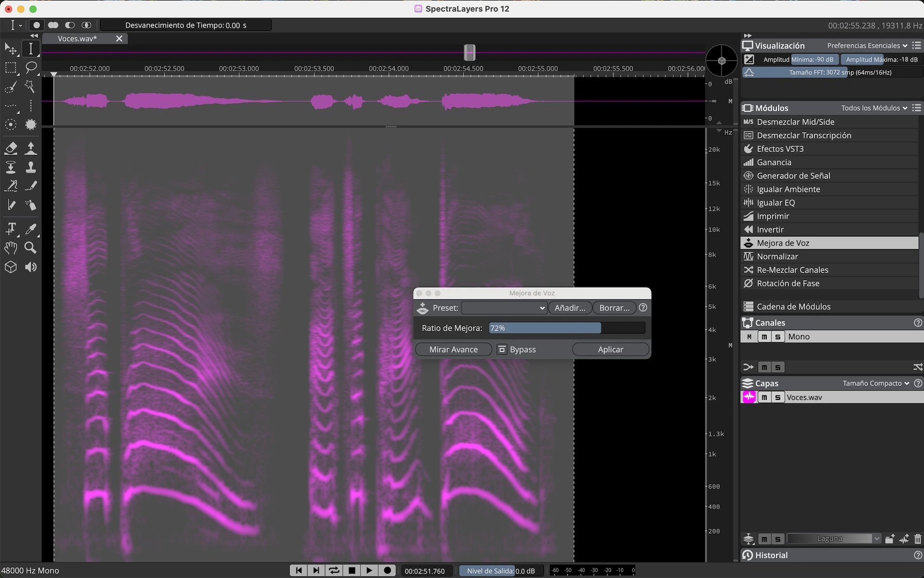
Task: Select the lasso selection tool
Action: tap(31, 67)
